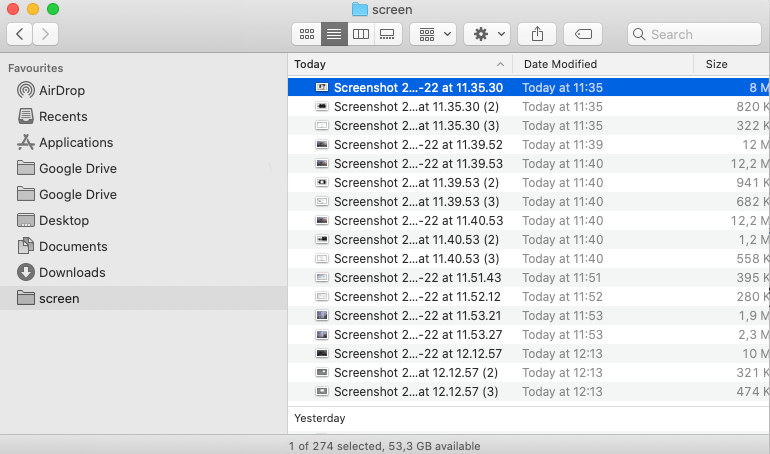770x454 pixels.
Task: Sort by the Date Modified column
Action: pos(600,64)
